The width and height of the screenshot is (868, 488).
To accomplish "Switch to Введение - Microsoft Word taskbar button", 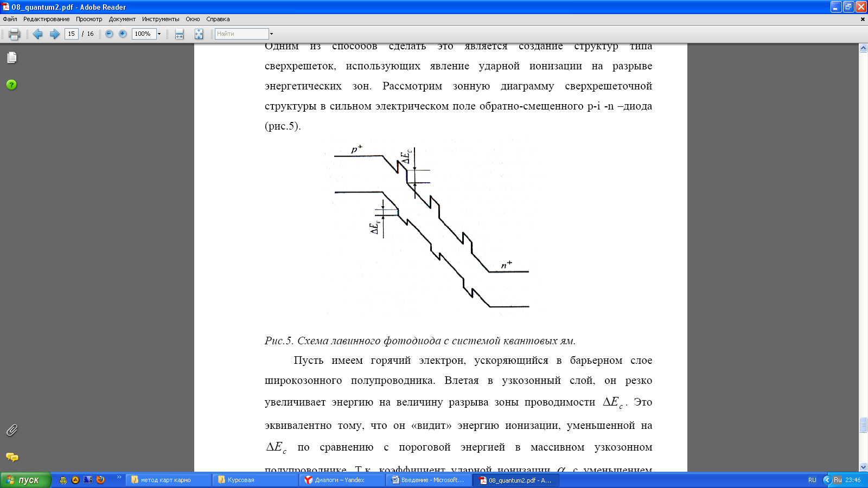I will pos(429,480).
